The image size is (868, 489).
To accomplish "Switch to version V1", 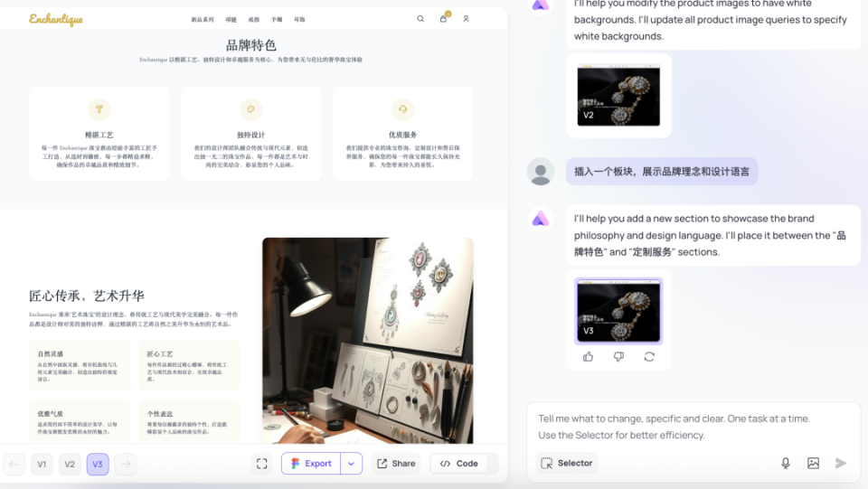I will tap(42, 464).
